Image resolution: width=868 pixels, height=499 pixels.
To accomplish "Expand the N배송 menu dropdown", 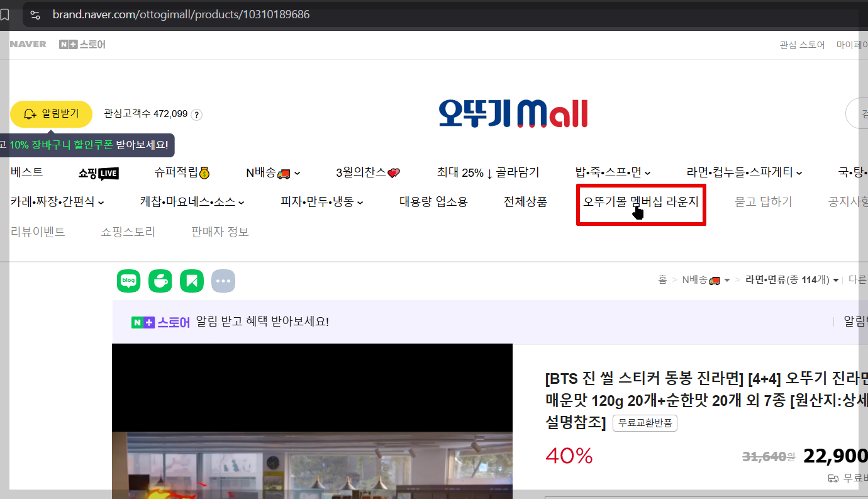I will point(273,172).
